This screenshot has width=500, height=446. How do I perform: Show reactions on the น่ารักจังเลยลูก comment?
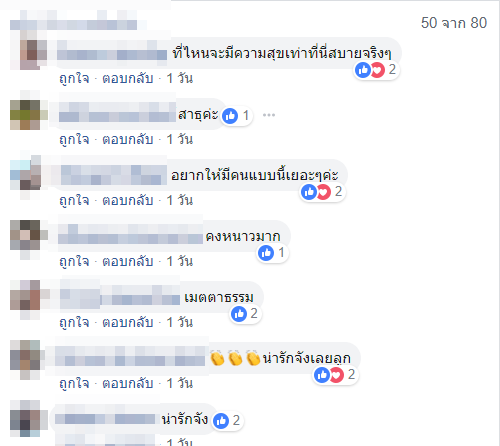pos(335,375)
